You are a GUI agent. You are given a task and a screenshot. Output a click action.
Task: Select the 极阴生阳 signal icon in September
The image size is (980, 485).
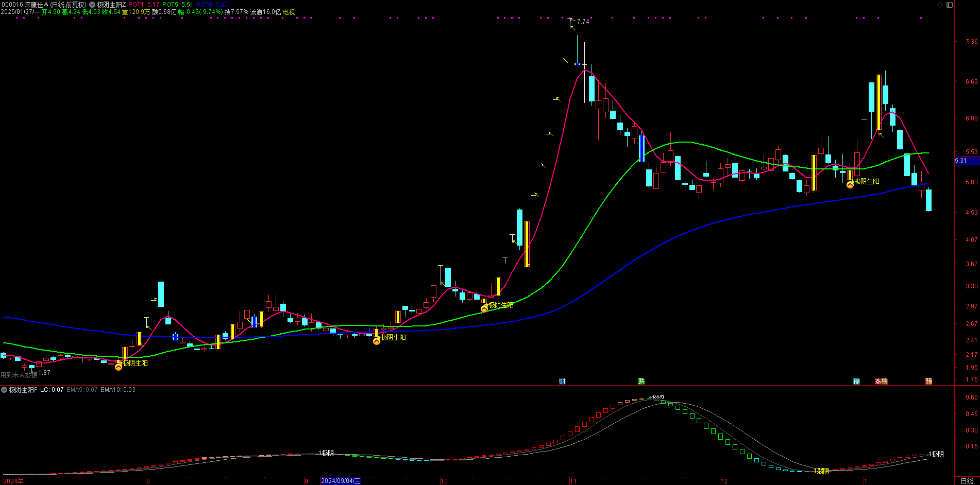[377, 341]
